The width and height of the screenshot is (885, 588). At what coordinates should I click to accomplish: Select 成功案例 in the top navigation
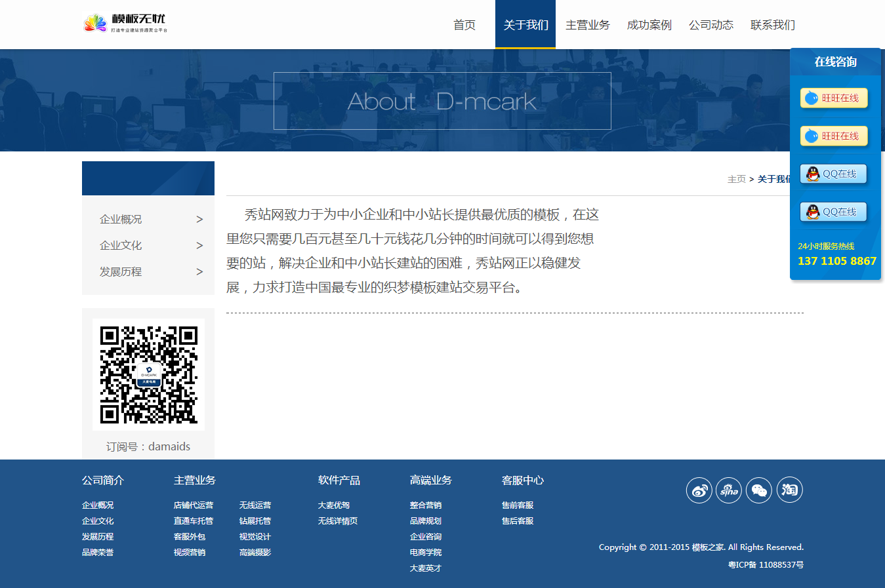tap(649, 25)
